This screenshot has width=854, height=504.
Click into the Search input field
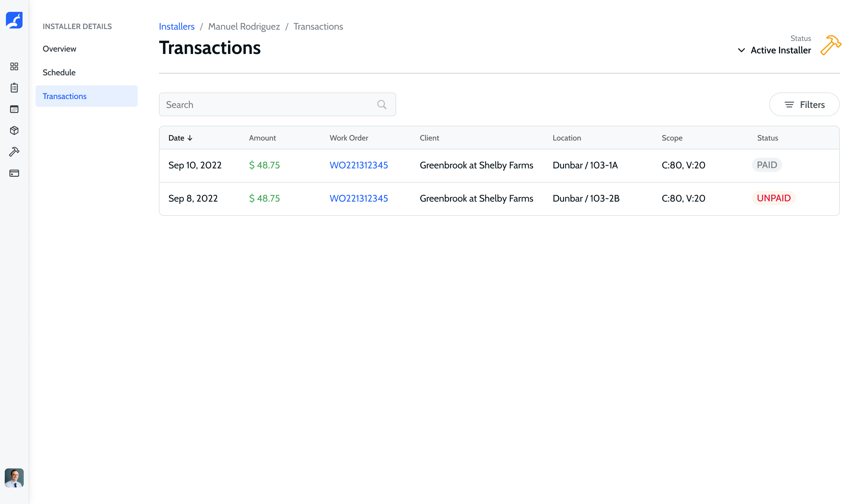[268, 105]
